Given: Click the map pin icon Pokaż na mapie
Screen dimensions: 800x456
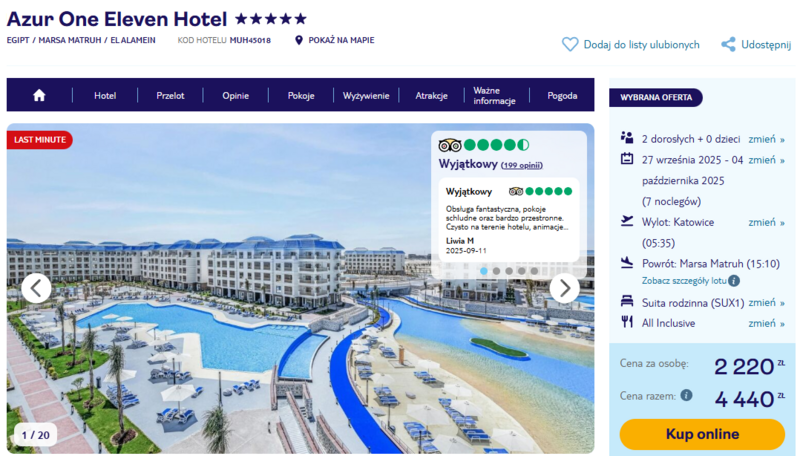Looking at the screenshot, I should [299, 40].
